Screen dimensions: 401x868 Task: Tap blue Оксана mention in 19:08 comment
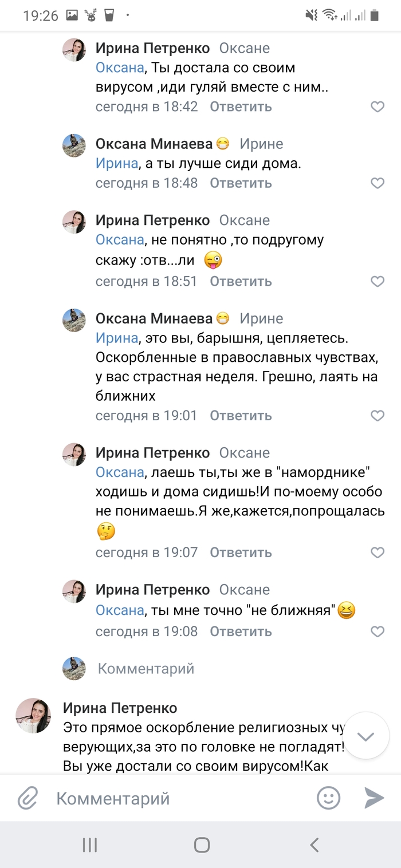point(119,610)
